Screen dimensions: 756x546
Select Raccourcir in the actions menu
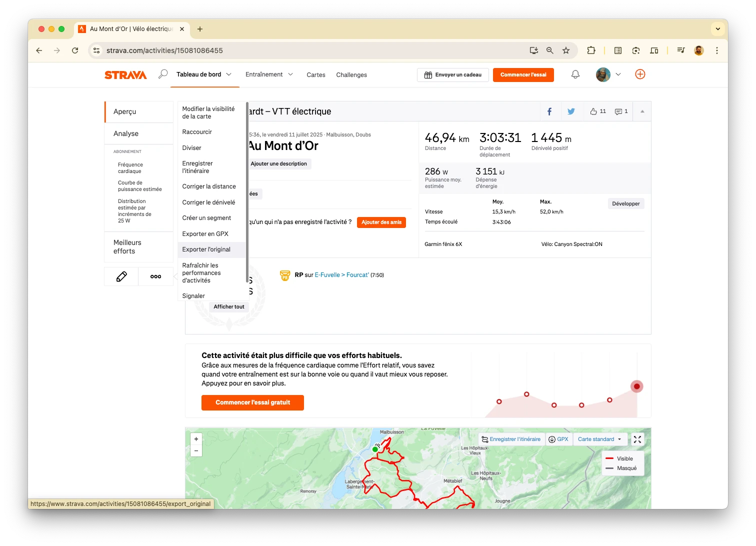click(212, 132)
